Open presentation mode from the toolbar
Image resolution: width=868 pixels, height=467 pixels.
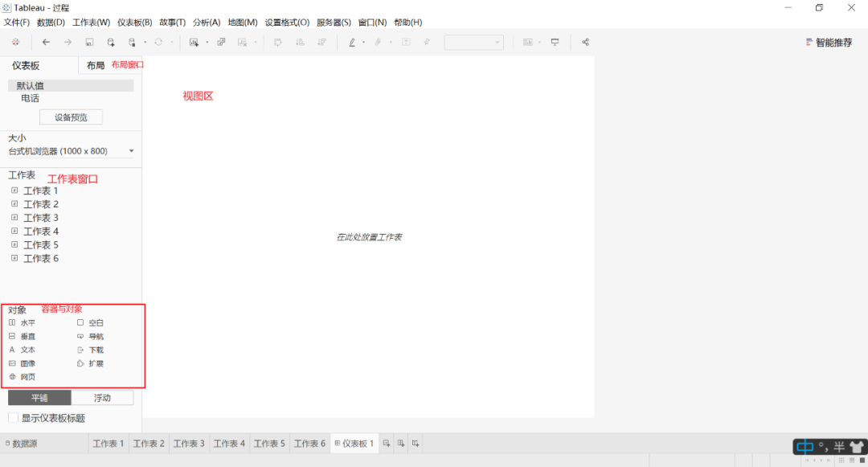coord(555,42)
